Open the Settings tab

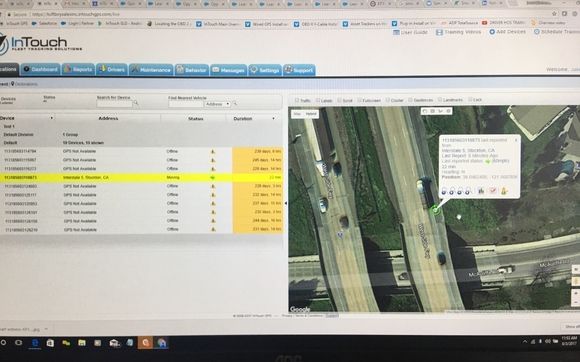(x=264, y=70)
